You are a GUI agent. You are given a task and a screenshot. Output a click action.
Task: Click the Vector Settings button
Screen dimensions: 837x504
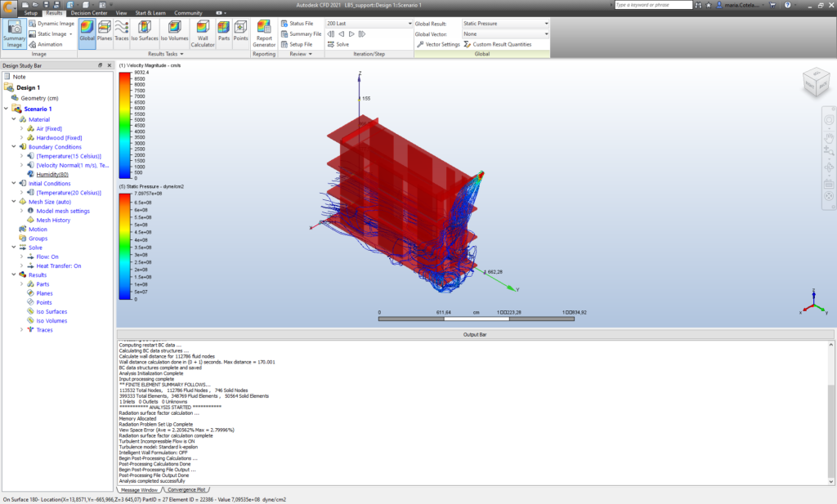point(439,44)
